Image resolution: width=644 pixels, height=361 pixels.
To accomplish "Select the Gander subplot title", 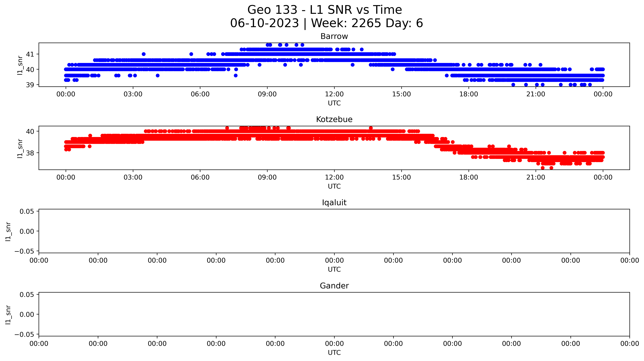I will (334, 286).
